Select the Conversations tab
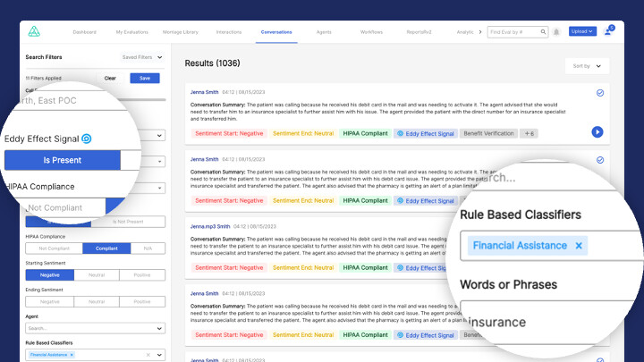644x362 pixels. tap(276, 32)
